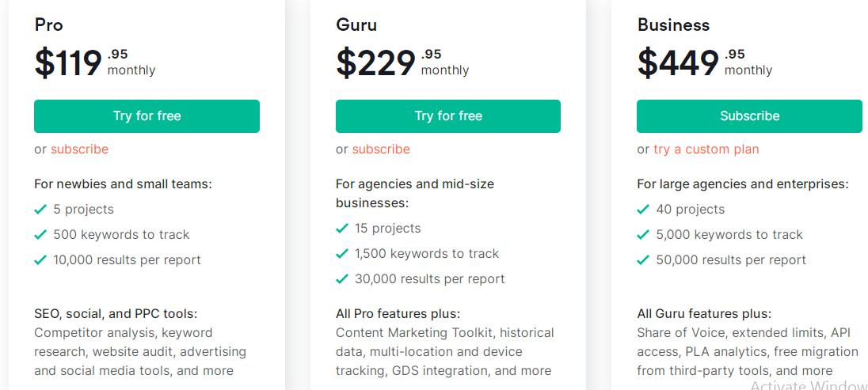868x390 pixels.
Task: Click the checkmark next to "15 projects"
Action: tap(342, 229)
